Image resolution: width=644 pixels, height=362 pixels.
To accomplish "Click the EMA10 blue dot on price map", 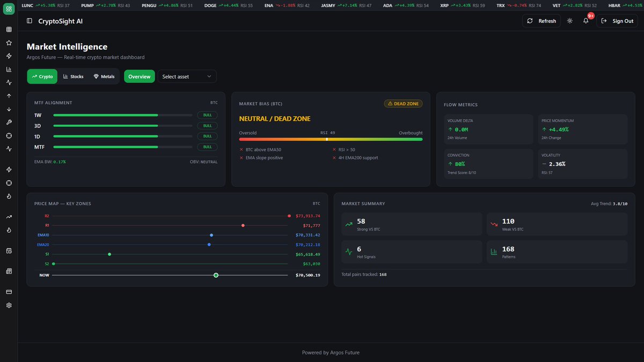I will [x=211, y=235].
